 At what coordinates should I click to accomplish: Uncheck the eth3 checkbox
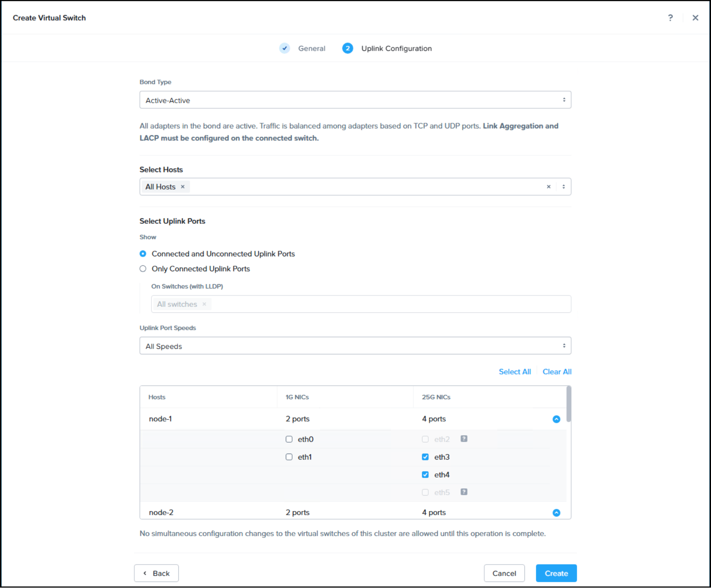pos(425,457)
